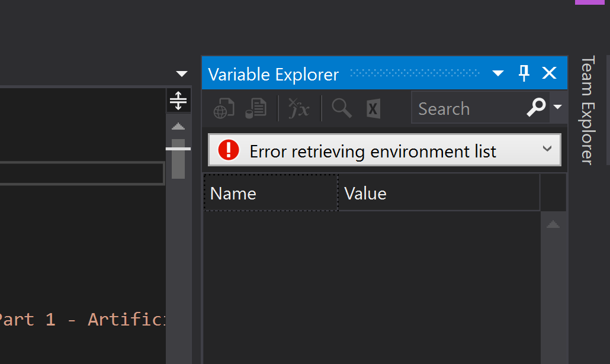The width and height of the screenshot is (610, 364).
Task: Click the Variable Explorer scroll-up arrow
Action: pyautogui.click(x=553, y=224)
